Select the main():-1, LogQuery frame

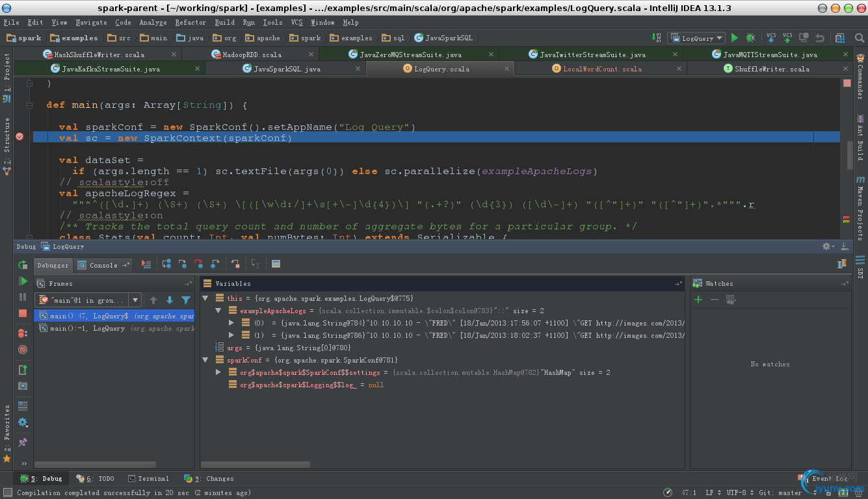[x=114, y=328]
